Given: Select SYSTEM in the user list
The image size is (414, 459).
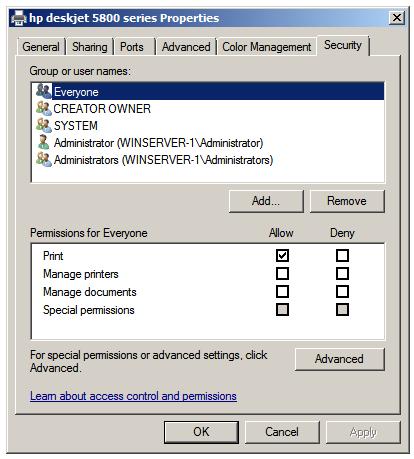Looking at the screenshot, I should (209, 126).
